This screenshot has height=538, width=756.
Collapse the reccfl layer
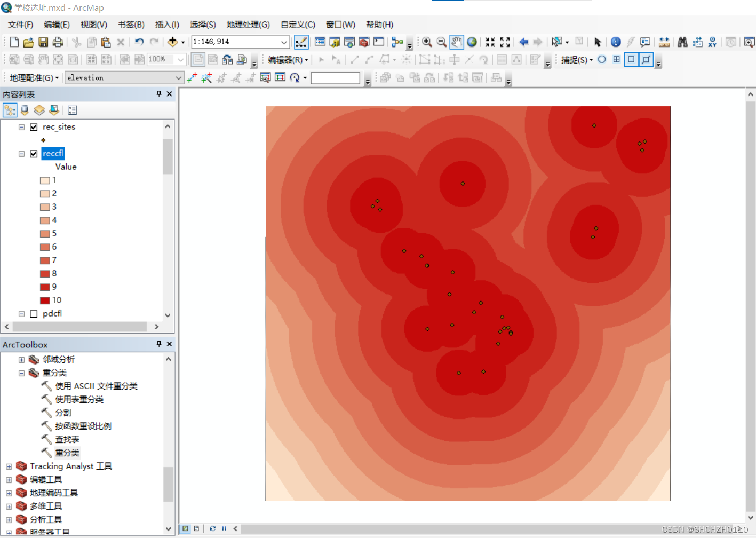21,154
